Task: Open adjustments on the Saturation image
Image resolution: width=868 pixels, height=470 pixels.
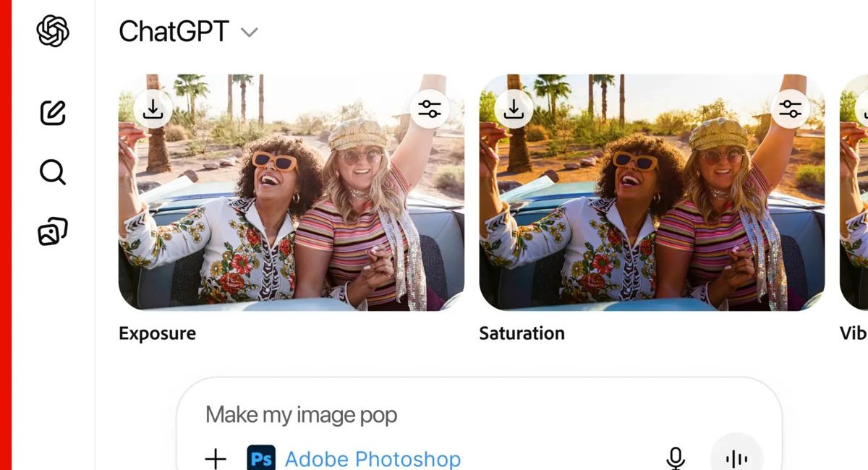Action: (791, 107)
